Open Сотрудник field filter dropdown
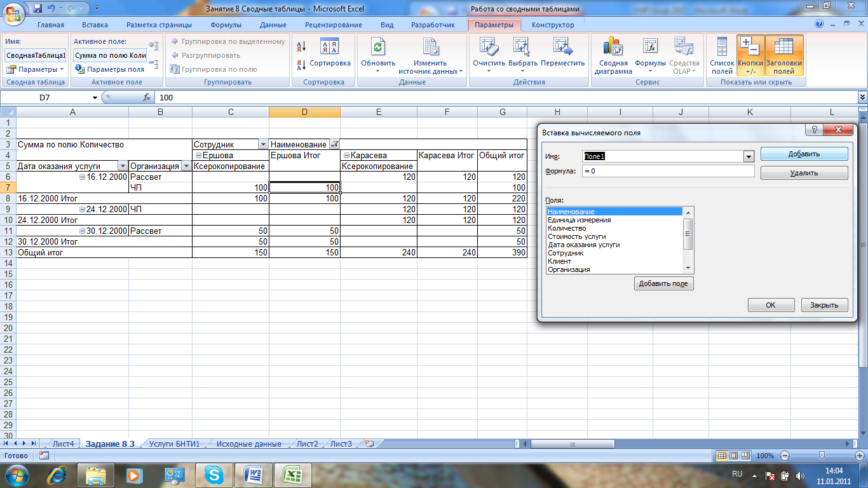Viewport: 868px width, 488px height. click(x=262, y=144)
